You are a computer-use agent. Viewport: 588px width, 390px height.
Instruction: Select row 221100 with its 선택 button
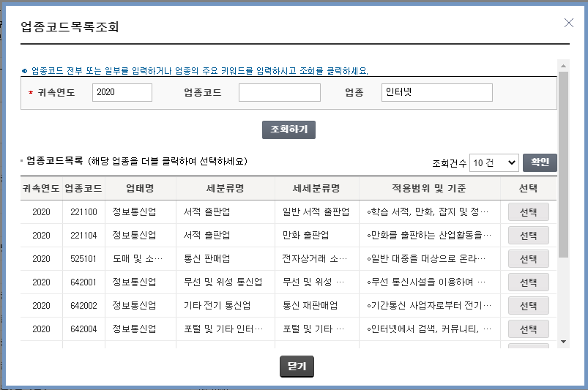pos(529,212)
